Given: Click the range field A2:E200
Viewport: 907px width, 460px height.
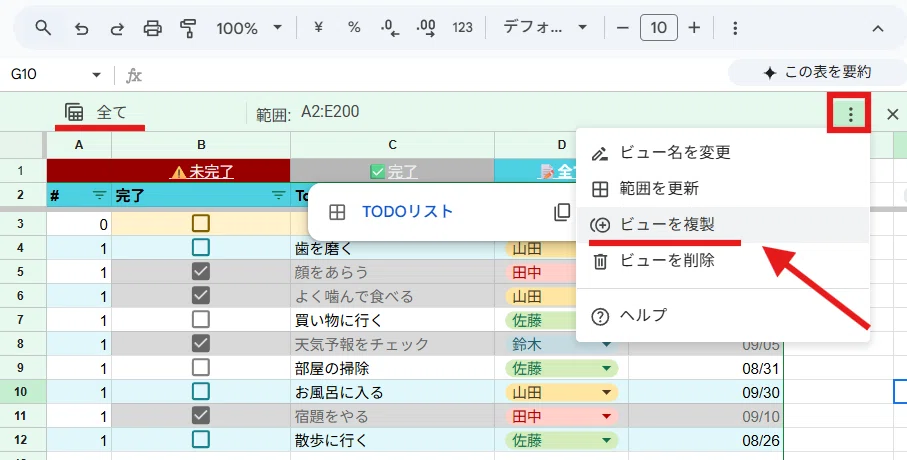Looking at the screenshot, I should coord(330,111).
